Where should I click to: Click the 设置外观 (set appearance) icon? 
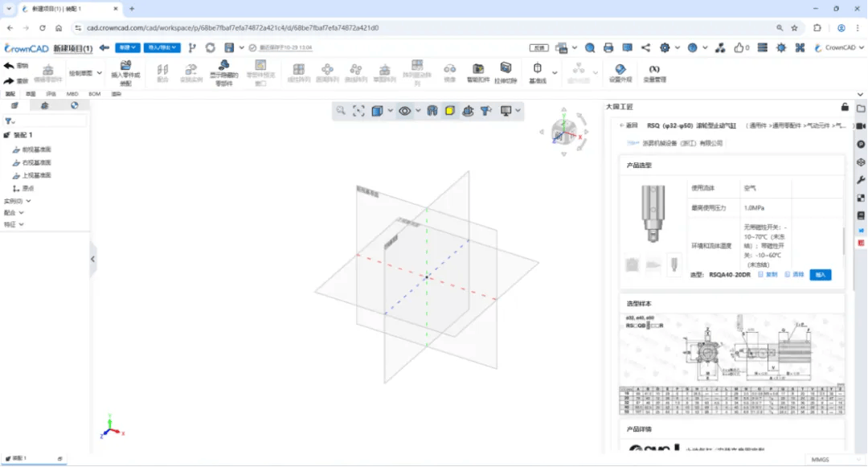pyautogui.click(x=620, y=73)
